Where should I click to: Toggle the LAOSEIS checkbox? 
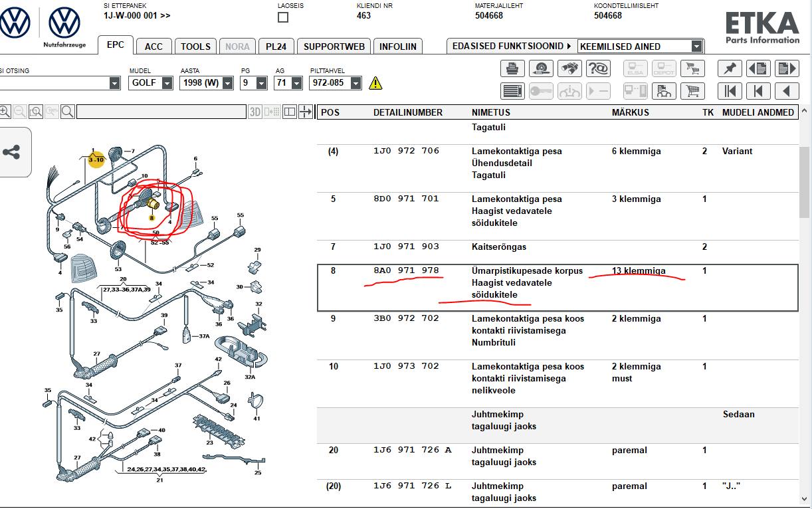pos(283,17)
